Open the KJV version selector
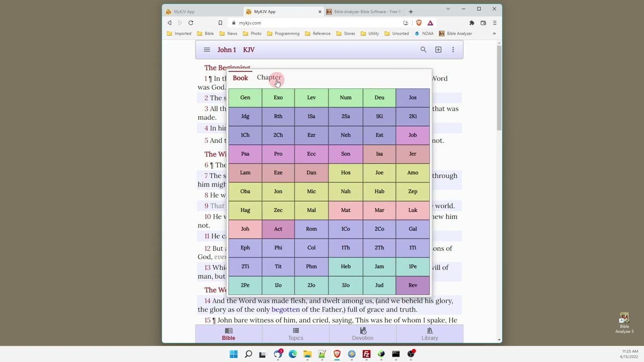644x362 pixels. pyautogui.click(x=249, y=50)
